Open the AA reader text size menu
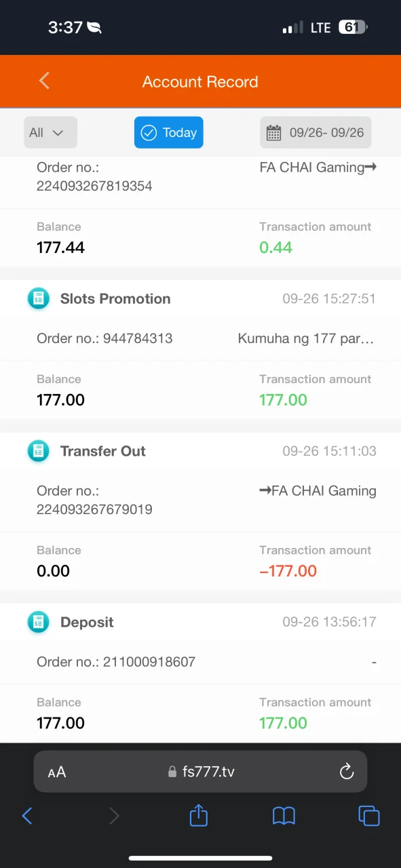This screenshot has height=868, width=401. click(57, 772)
